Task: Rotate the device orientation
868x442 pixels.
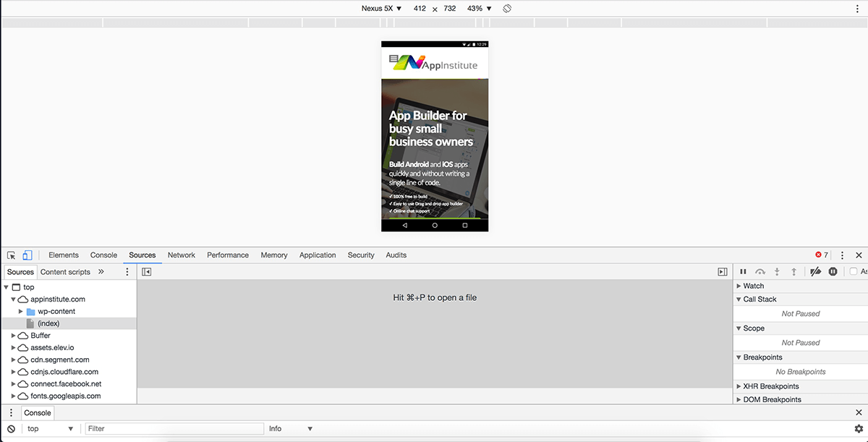Action: pos(507,8)
